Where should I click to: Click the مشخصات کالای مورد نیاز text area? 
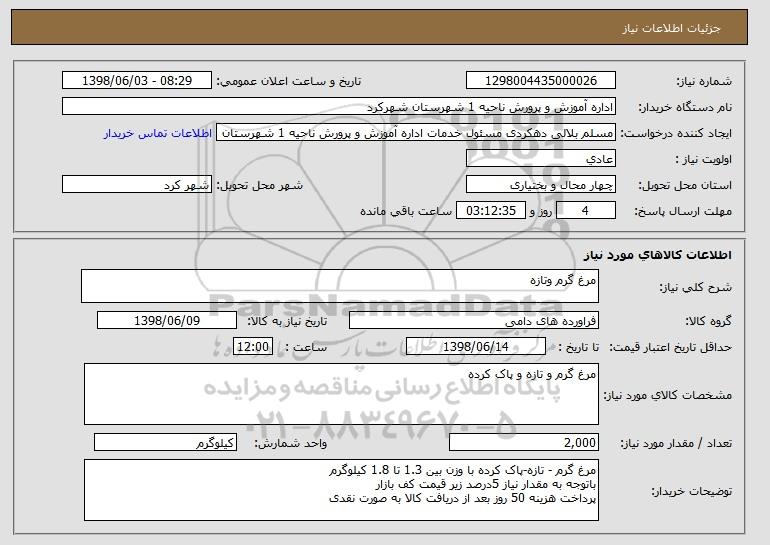click(341, 394)
